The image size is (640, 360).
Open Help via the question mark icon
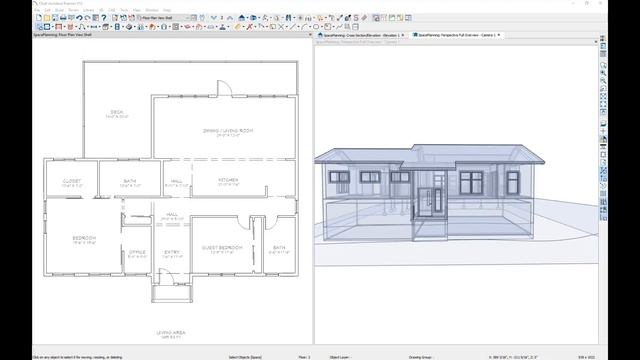(104, 18)
